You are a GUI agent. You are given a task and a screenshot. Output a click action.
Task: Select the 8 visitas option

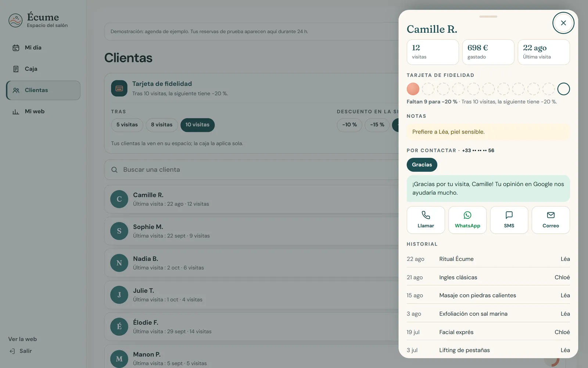pos(162,125)
